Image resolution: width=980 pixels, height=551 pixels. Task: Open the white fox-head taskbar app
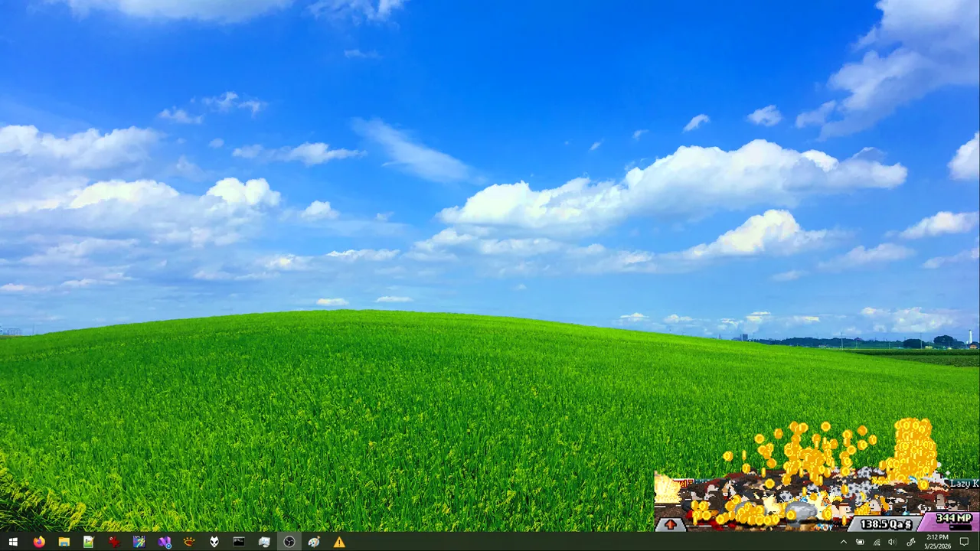click(214, 542)
